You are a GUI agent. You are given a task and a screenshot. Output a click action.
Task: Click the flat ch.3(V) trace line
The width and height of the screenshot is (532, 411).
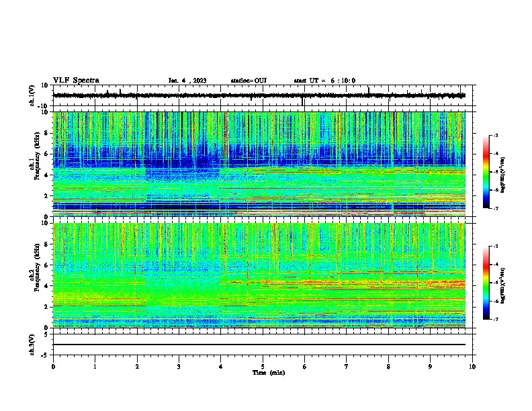pos(259,345)
